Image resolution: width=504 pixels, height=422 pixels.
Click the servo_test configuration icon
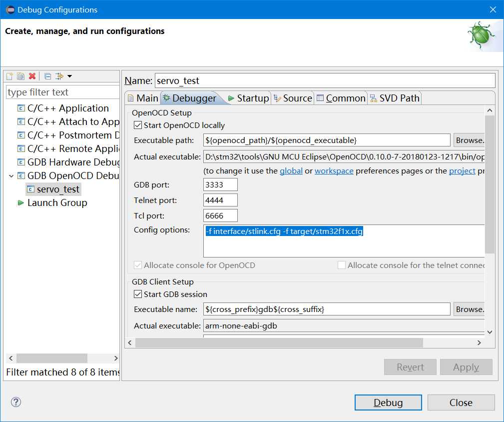click(30, 189)
